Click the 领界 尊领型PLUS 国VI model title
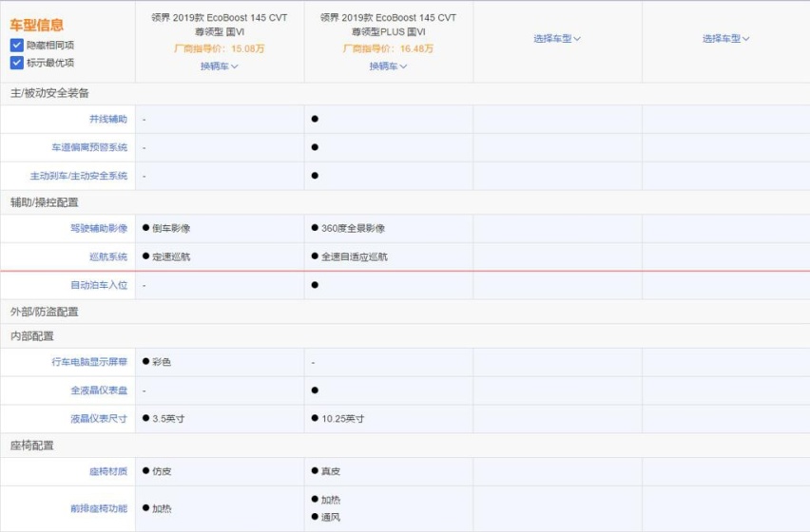Screen dimensions: 810x532 click(x=388, y=25)
